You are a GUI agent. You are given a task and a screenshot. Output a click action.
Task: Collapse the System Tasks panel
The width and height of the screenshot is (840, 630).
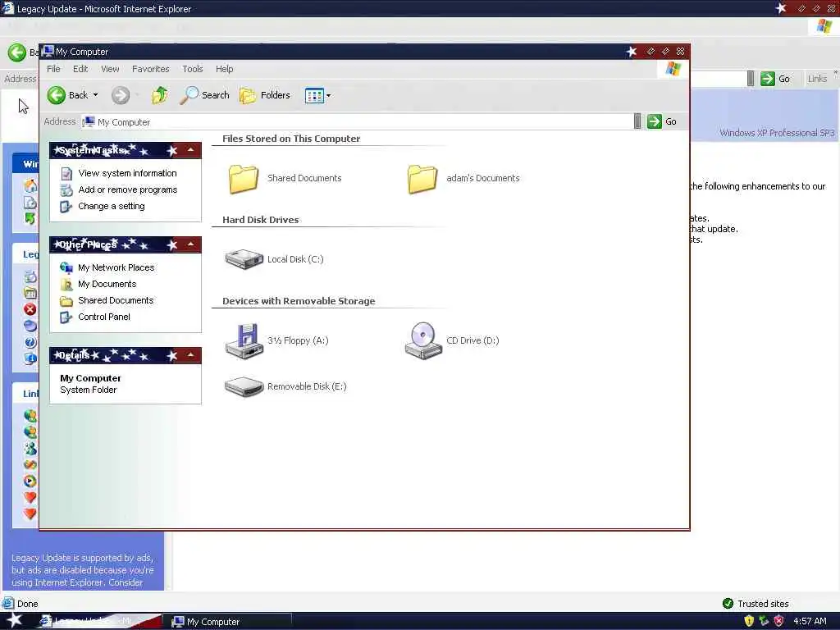pos(190,150)
